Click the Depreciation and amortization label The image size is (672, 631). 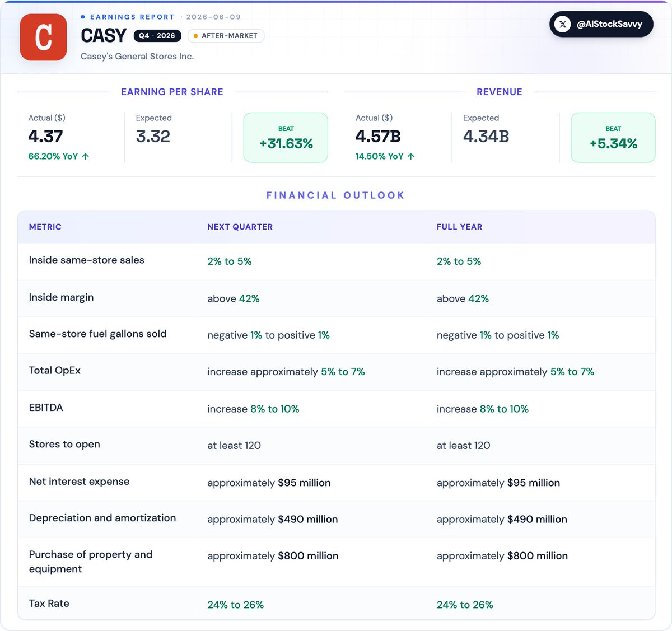pyautogui.click(x=102, y=518)
